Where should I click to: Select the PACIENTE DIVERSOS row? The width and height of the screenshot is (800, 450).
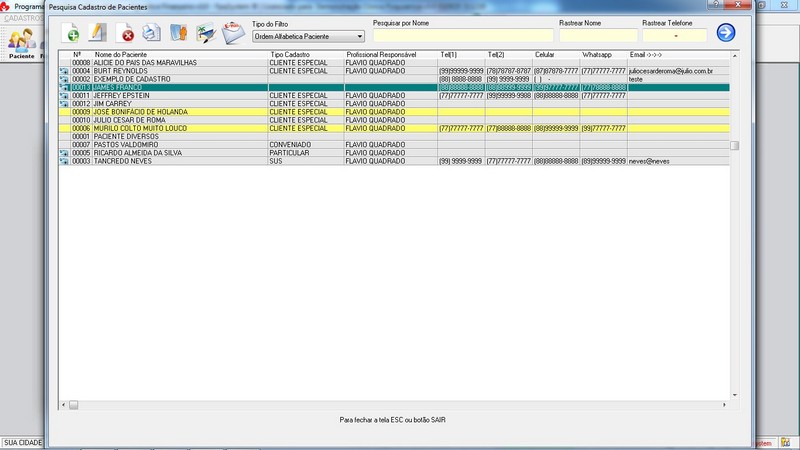[394, 136]
